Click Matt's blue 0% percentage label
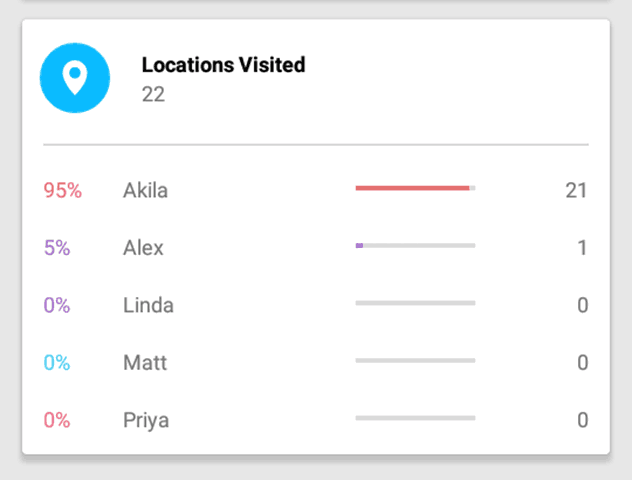The height and width of the screenshot is (480, 632). (x=57, y=363)
